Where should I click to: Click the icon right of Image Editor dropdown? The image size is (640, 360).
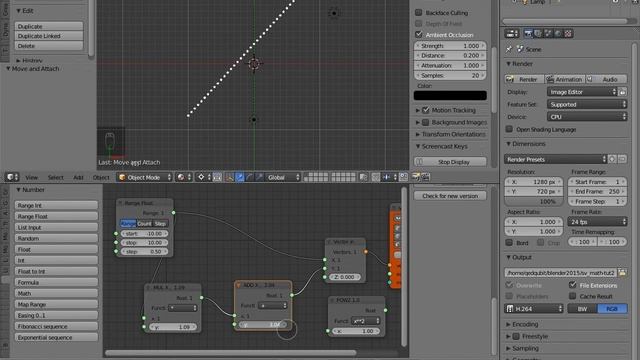pos(622,92)
